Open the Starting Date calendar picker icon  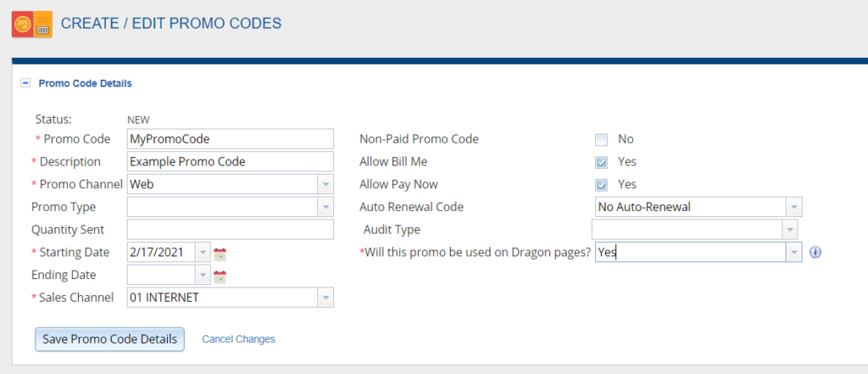220,253
